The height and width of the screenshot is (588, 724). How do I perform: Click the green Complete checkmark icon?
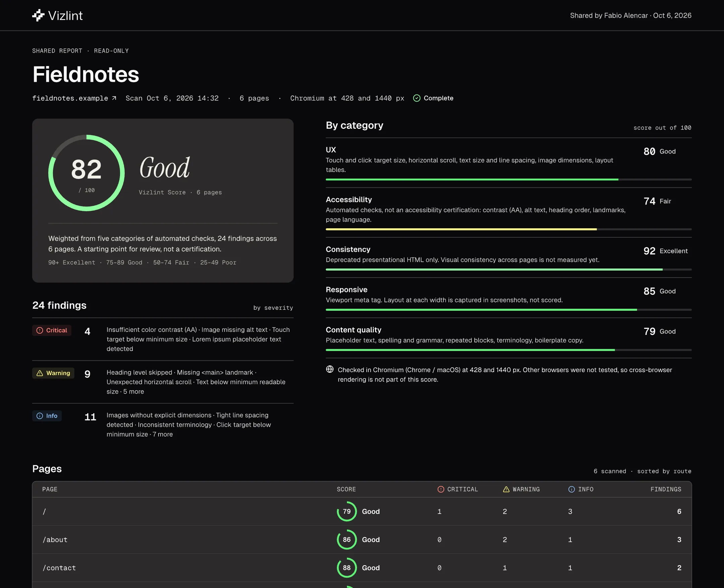[417, 98]
